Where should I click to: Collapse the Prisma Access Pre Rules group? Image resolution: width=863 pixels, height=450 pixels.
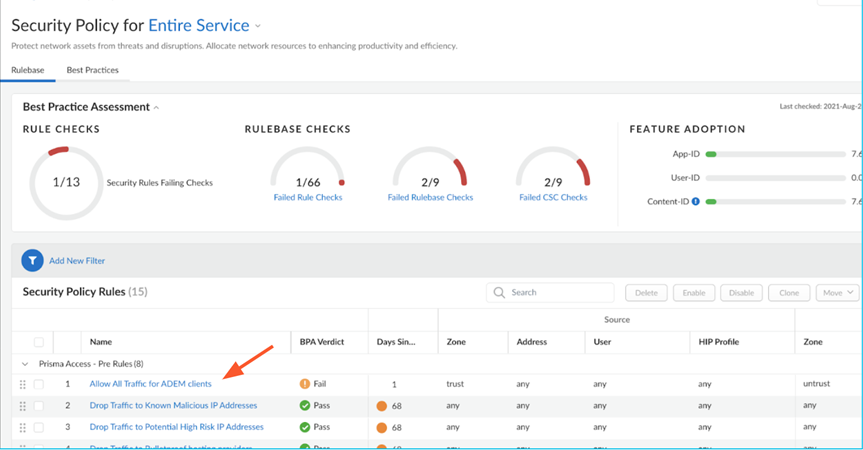point(25,364)
